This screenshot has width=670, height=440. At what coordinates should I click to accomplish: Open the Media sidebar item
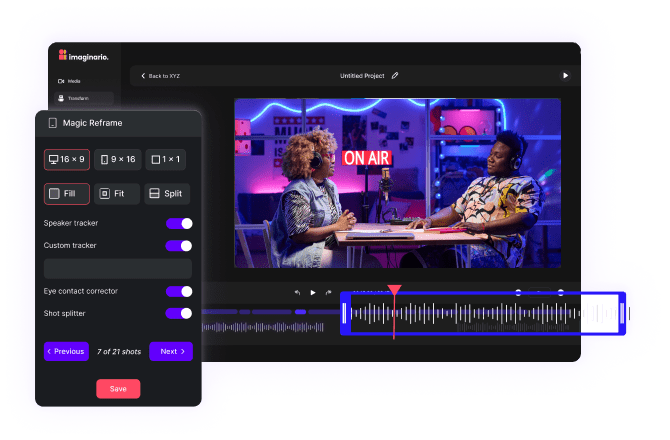[69, 81]
